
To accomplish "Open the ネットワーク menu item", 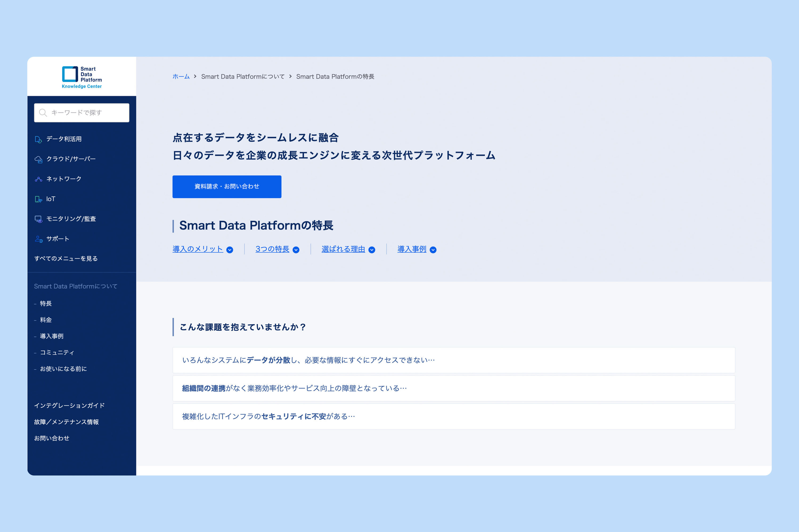I will [64, 179].
